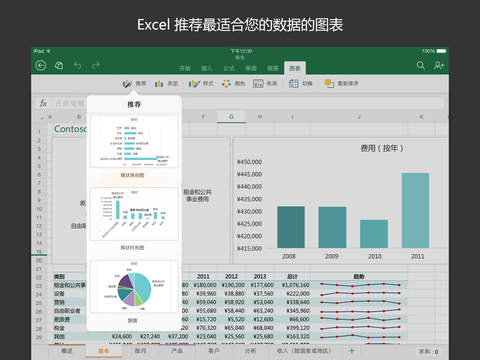480x360 pixels.
Task: Click the ¥450,000 axis label
Action: (249, 162)
